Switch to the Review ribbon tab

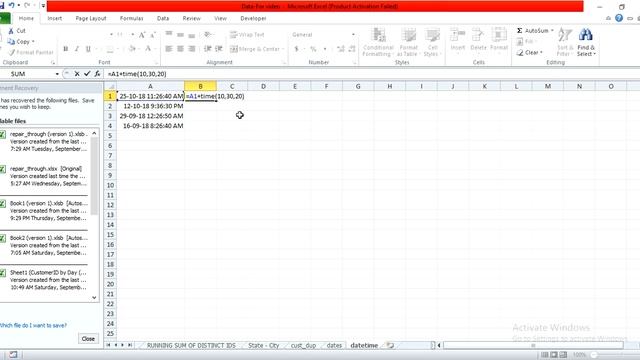tap(191, 18)
